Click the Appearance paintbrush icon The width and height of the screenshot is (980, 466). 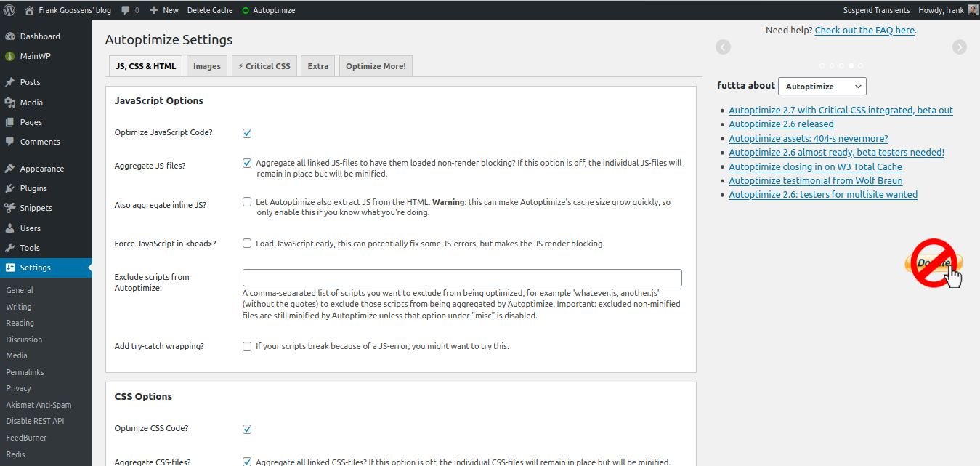coord(10,169)
